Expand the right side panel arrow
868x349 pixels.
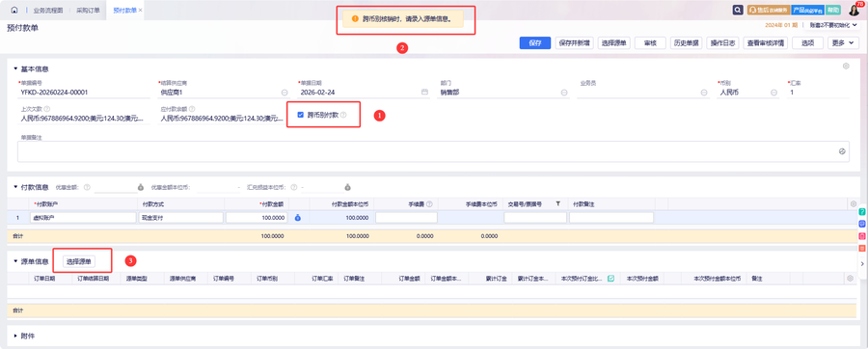(863, 265)
